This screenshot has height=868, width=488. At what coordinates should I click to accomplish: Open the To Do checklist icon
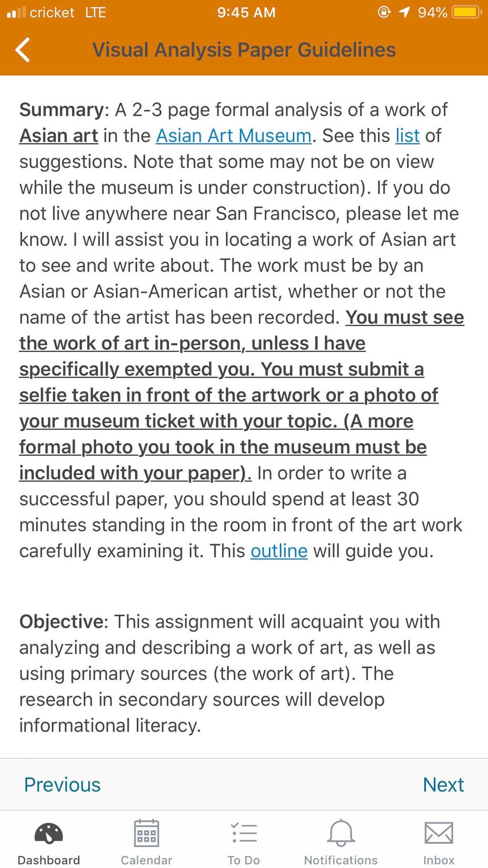(244, 833)
